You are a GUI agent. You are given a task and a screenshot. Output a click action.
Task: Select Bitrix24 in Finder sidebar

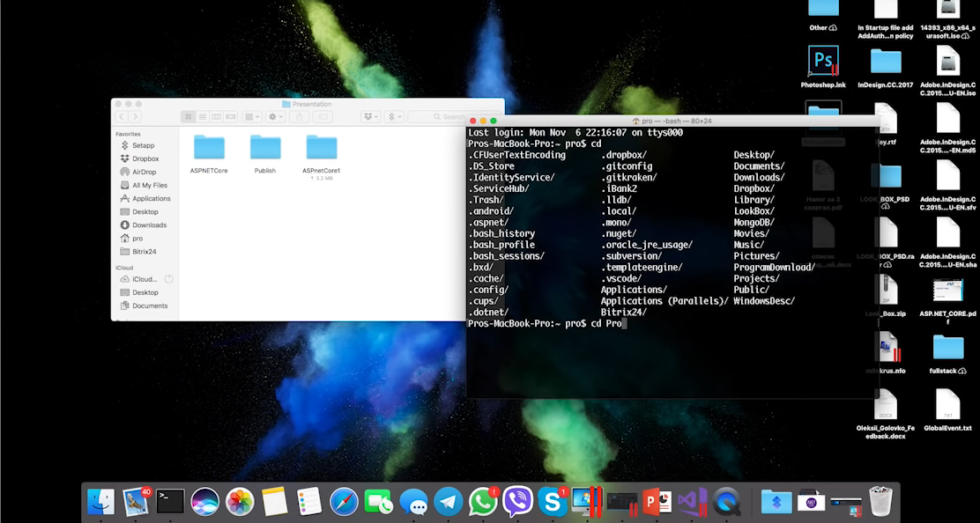(x=145, y=252)
